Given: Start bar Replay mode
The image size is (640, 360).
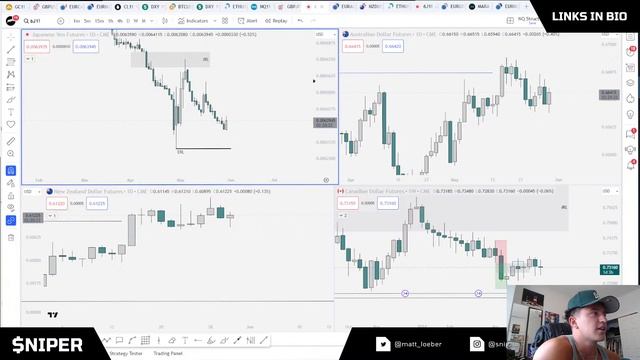Looking at the screenshot, I should click(276, 21).
